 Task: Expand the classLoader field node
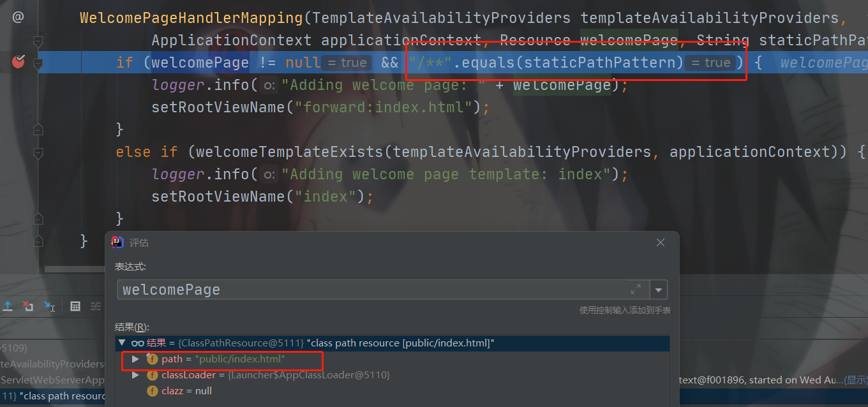point(135,375)
